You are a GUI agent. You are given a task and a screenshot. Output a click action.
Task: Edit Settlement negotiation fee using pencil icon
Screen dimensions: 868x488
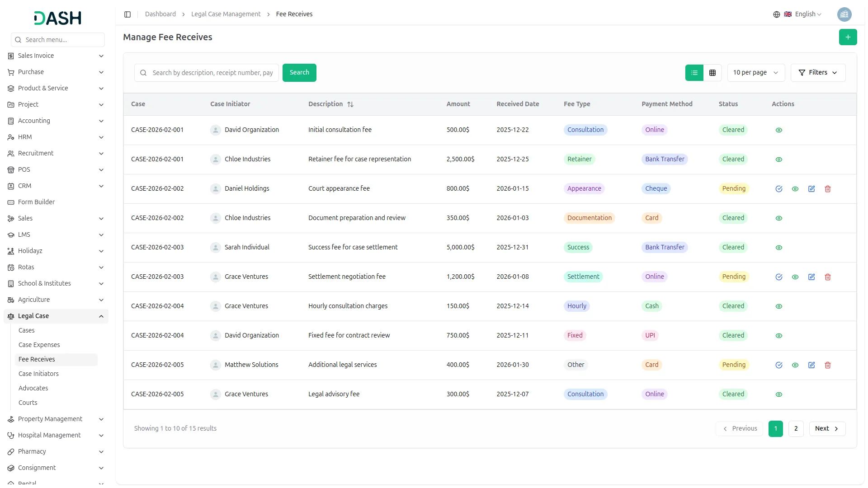pos(811,277)
